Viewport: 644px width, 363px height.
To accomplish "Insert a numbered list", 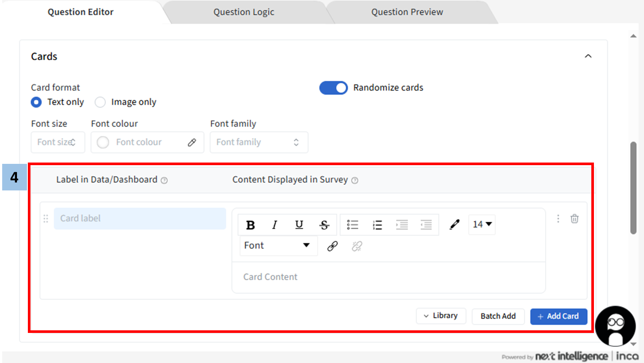I will [377, 225].
